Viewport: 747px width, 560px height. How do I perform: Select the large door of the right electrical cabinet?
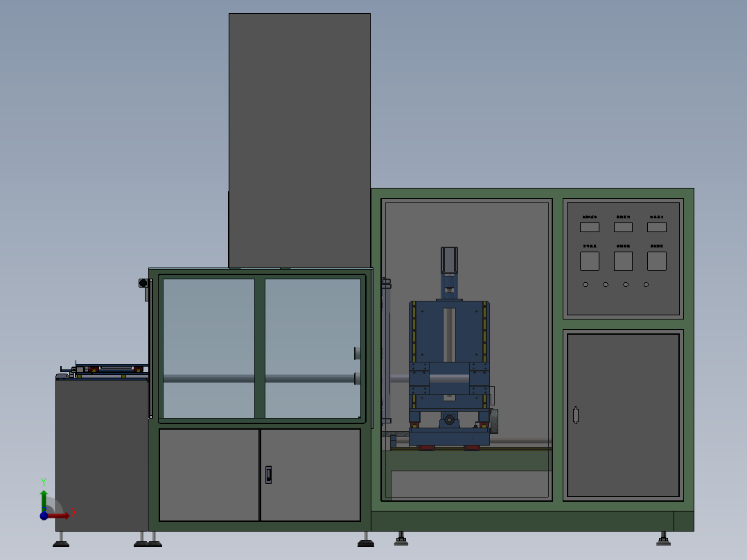pyautogui.click(x=623, y=415)
